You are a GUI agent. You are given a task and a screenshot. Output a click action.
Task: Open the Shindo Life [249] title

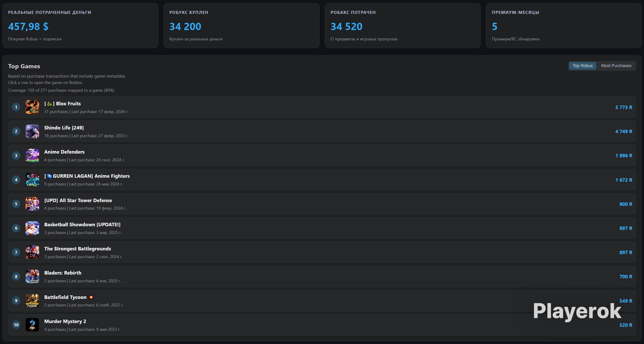click(x=64, y=128)
